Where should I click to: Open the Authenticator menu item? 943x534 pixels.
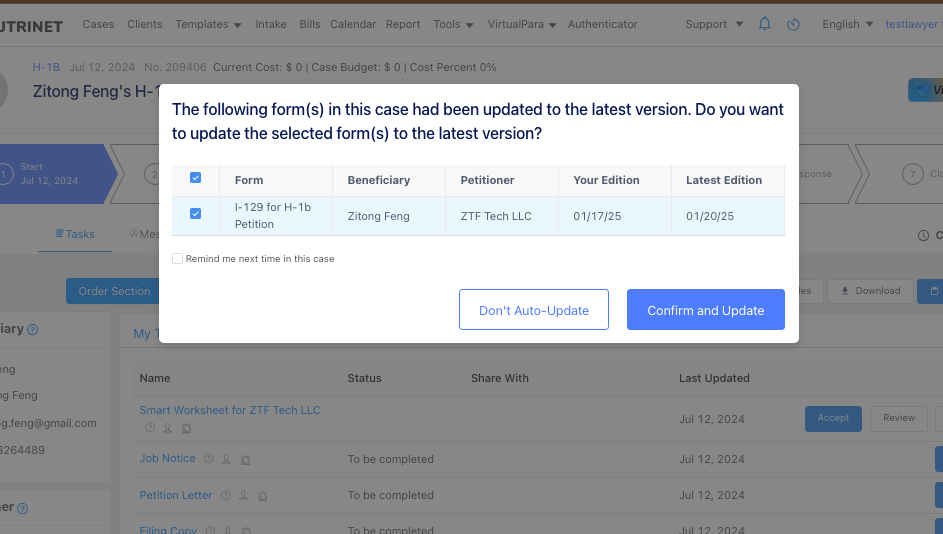(603, 25)
